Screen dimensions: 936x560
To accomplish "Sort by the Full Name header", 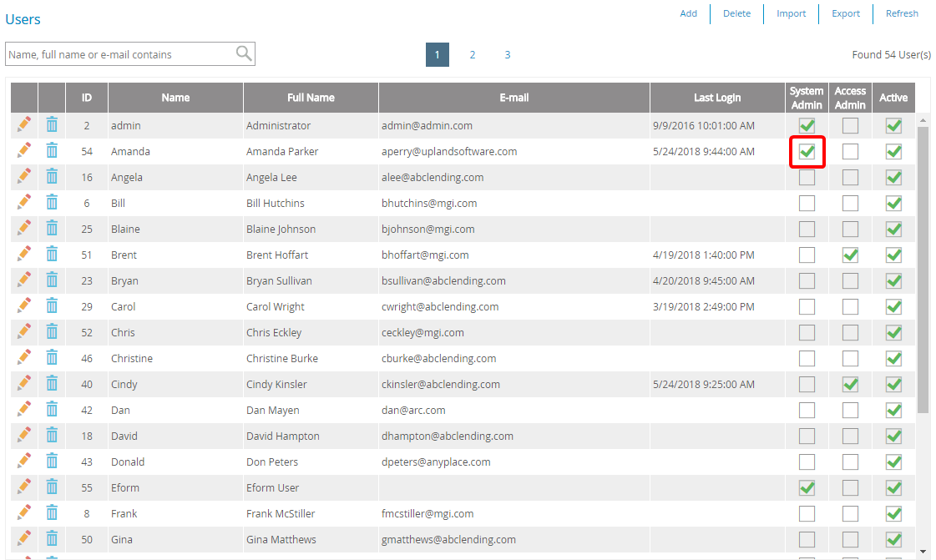I will tap(311, 97).
